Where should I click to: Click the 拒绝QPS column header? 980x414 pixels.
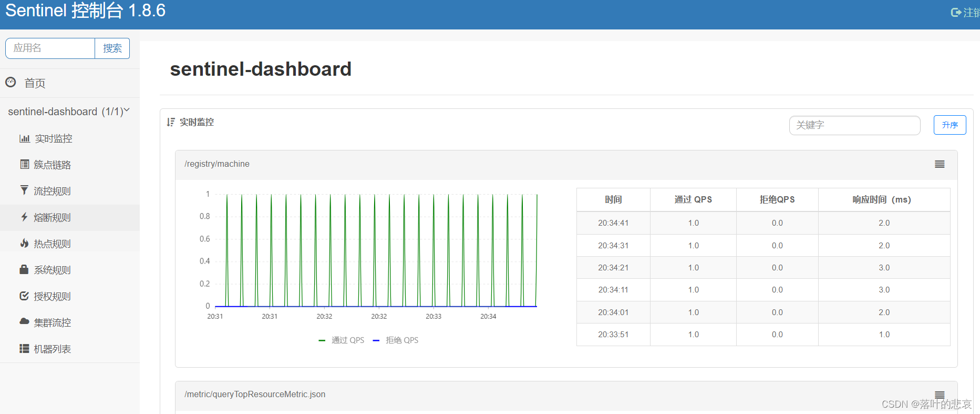777,199
